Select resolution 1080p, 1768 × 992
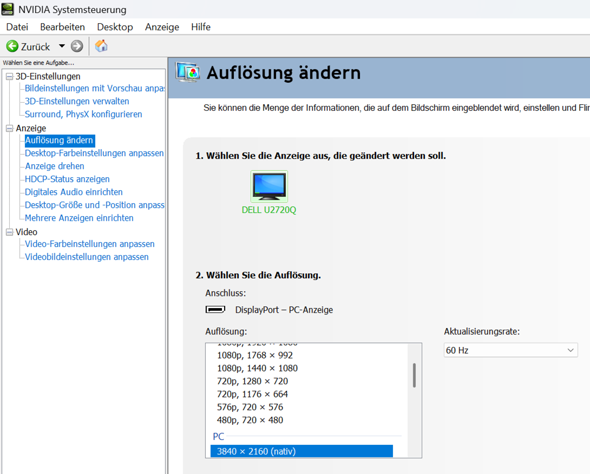 pos(255,355)
